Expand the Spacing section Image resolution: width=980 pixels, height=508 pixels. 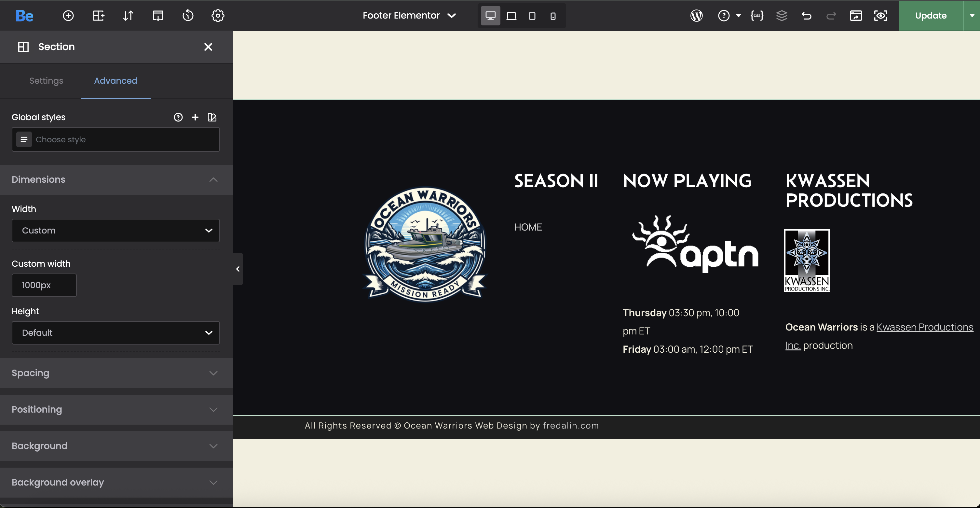[x=116, y=373]
